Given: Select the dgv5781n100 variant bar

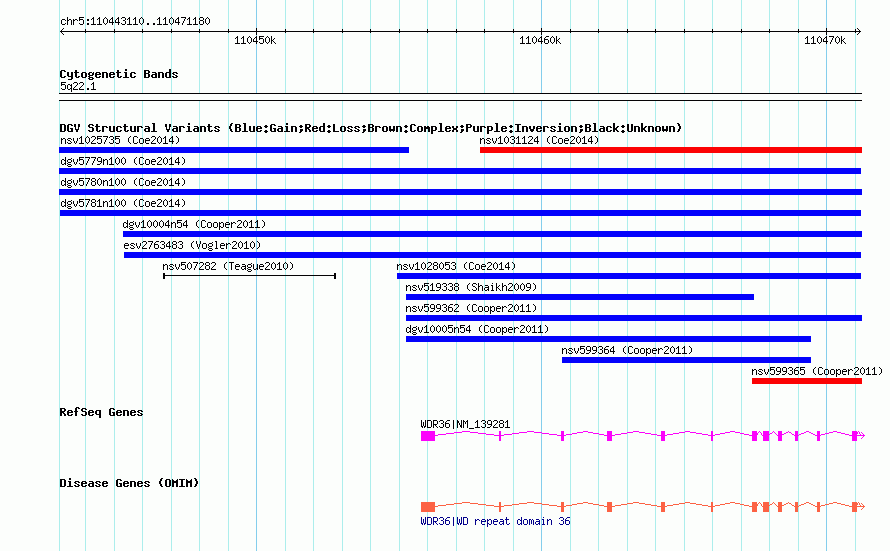Looking at the screenshot, I should pos(460,213).
